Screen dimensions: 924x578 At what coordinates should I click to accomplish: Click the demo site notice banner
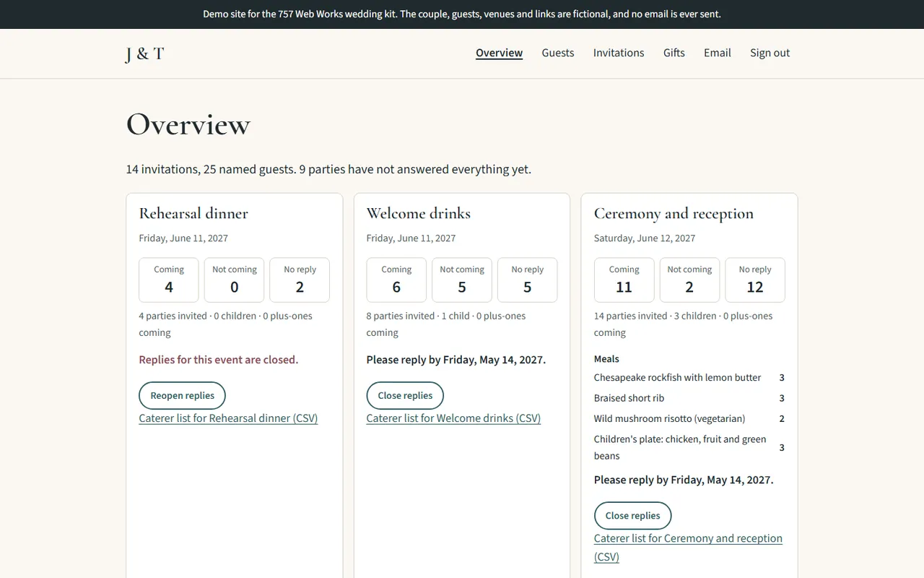[x=462, y=14]
